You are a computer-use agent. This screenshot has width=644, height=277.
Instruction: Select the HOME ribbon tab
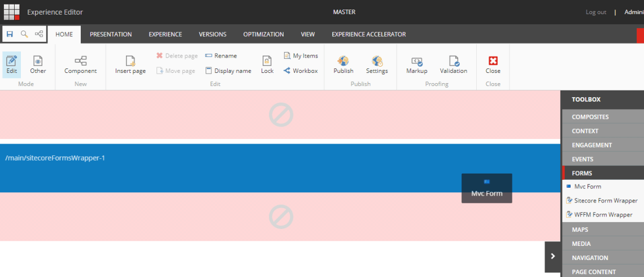pos(64,34)
